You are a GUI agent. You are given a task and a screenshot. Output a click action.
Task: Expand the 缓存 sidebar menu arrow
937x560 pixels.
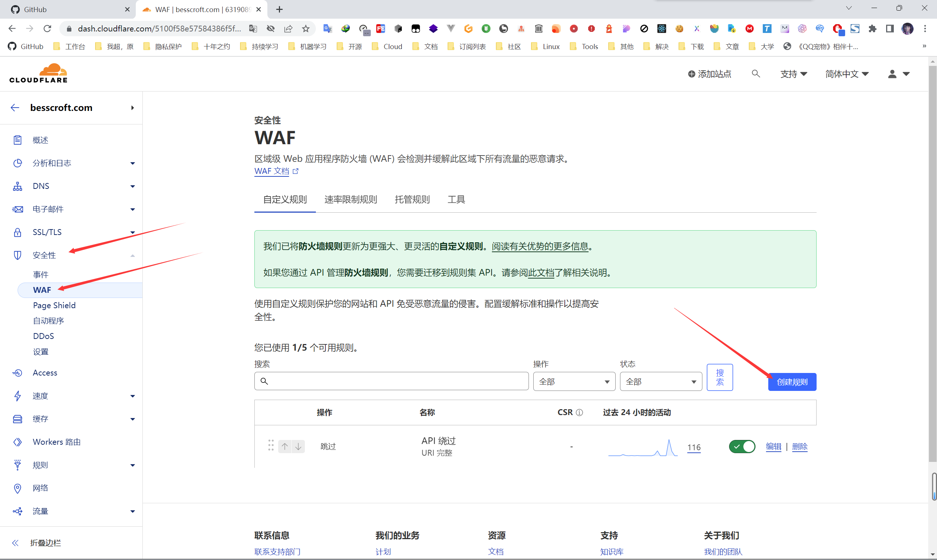tap(132, 419)
